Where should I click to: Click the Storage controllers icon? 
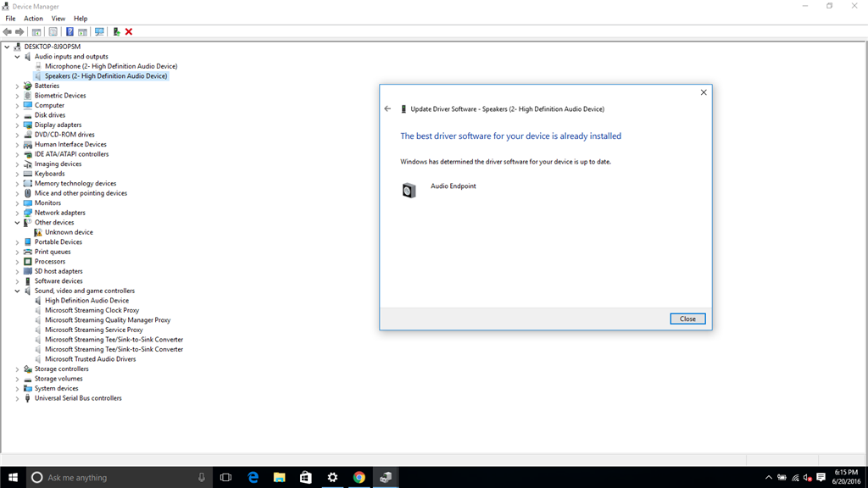[28, 369]
